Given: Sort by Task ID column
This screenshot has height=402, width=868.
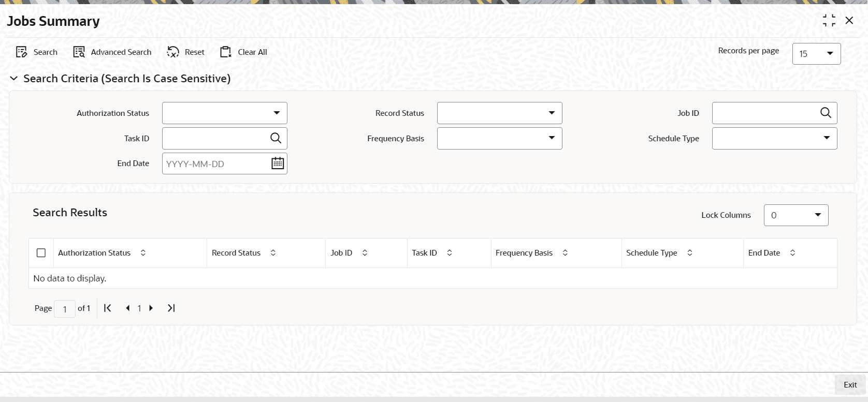Looking at the screenshot, I should click(450, 253).
